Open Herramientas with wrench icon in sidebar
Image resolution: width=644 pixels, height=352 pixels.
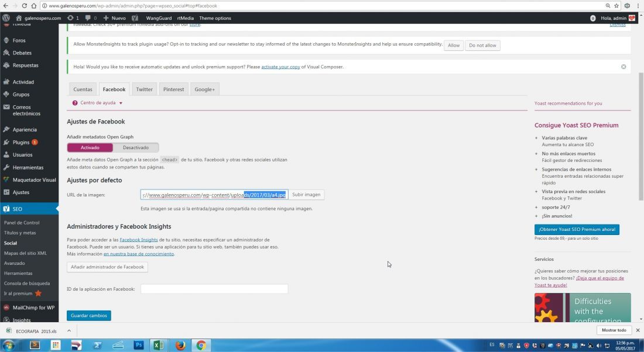(x=28, y=167)
